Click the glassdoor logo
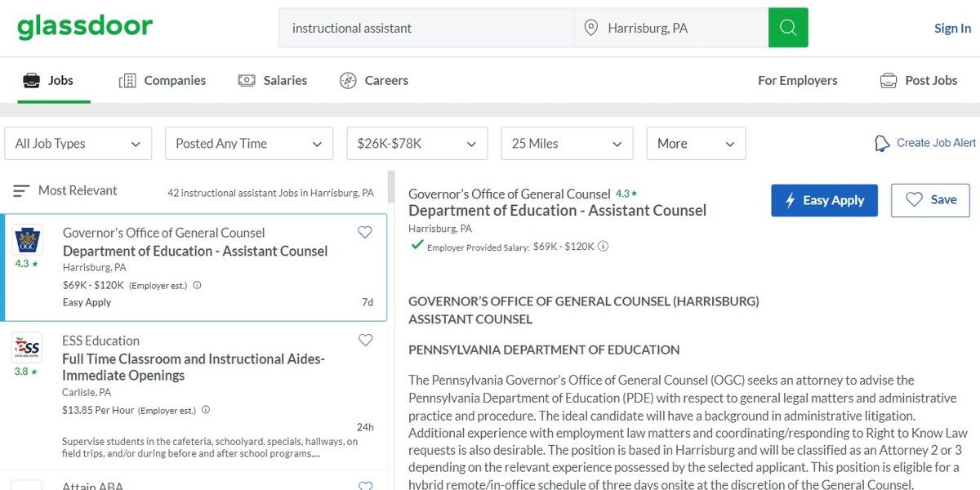The width and height of the screenshot is (980, 490). tap(84, 26)
